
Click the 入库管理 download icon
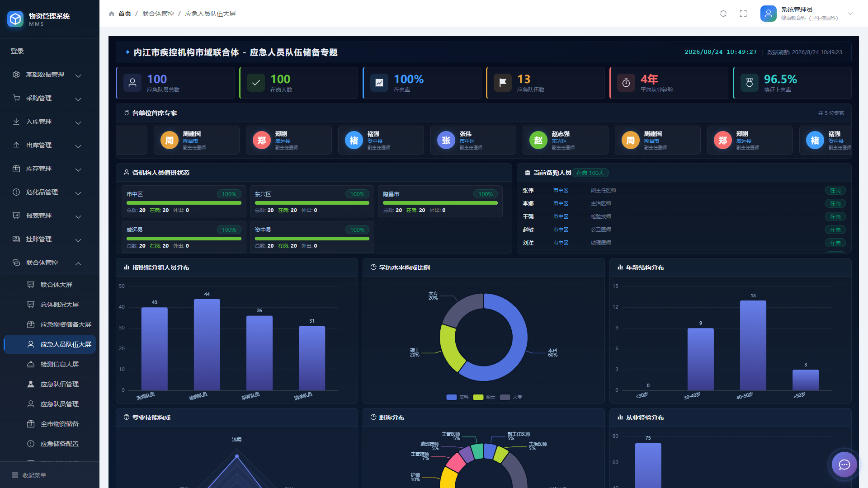click(x=16, y=122)
